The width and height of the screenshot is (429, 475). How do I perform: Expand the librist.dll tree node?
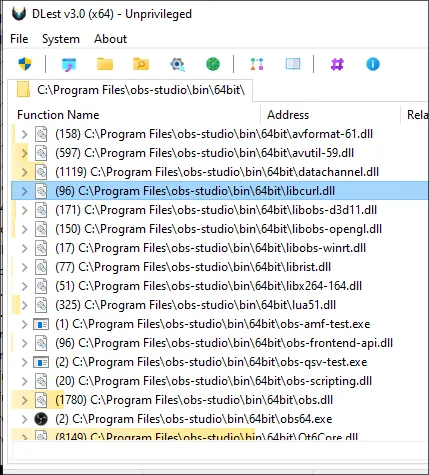pyautogui.click(x=24, y=267)
